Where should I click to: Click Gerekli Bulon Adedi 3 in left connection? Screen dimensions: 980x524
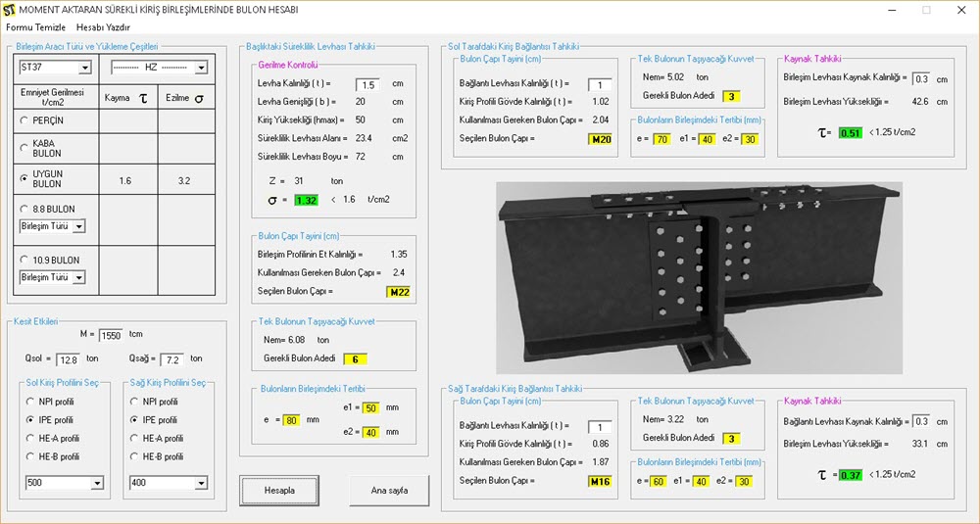[731, 96]
